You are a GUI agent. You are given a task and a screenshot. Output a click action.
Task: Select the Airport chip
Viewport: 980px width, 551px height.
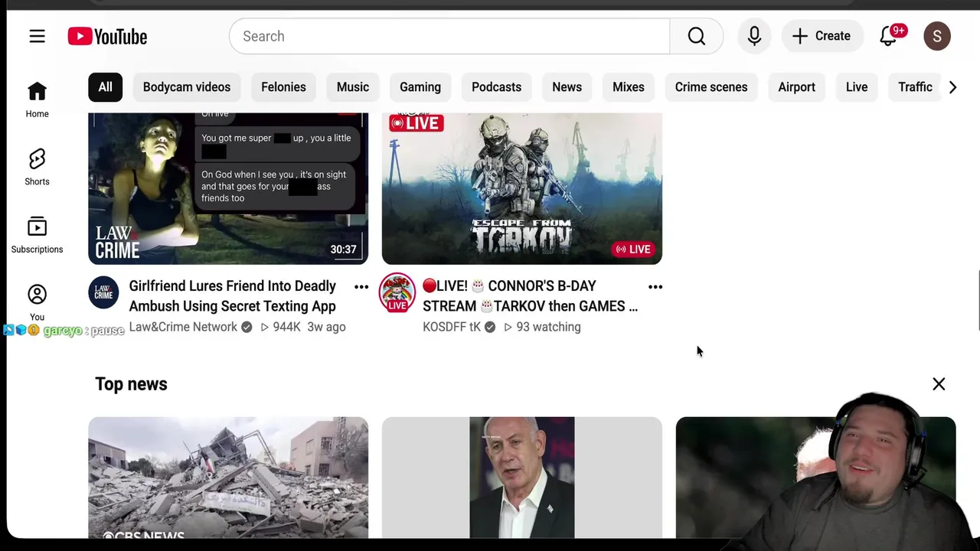797,87
